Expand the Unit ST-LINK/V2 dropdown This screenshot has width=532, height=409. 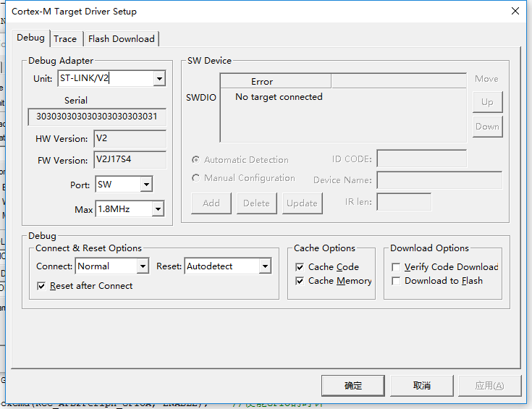(x=159, y=78)
